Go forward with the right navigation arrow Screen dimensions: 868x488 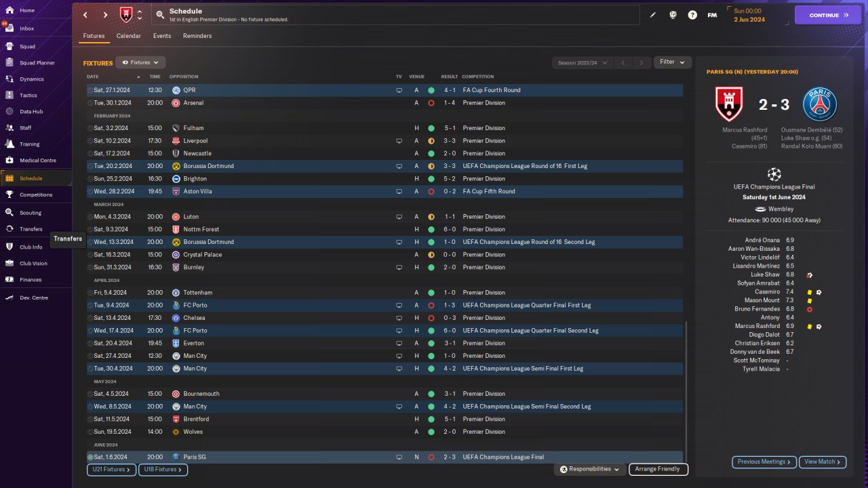[105, 15]
